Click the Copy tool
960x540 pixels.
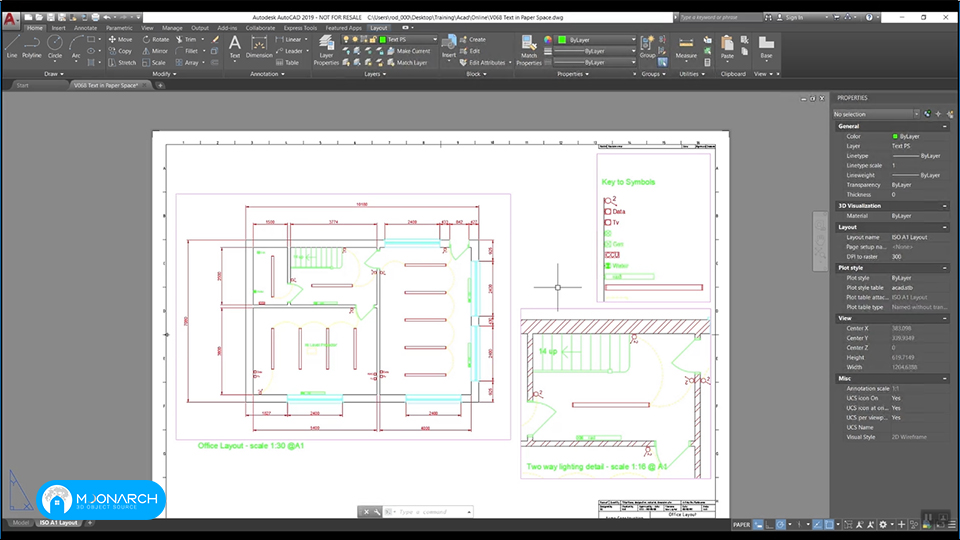(x=120, y=51)
